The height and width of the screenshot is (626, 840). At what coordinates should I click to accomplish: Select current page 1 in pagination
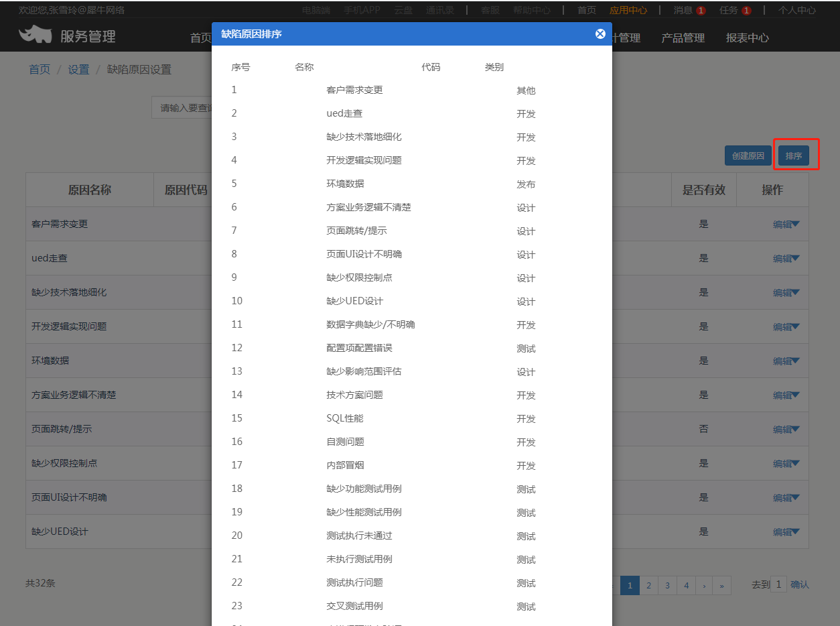[x=630, y=585]
